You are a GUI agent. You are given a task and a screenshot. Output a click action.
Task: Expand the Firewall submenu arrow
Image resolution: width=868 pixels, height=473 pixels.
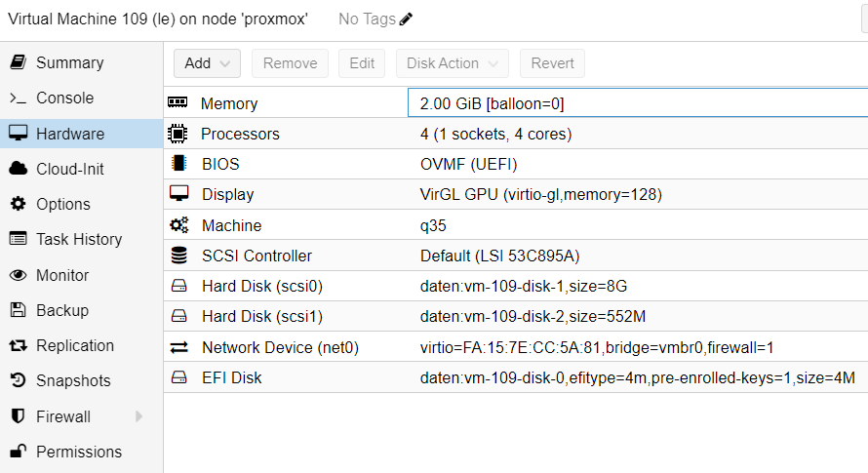pos(139,416)
